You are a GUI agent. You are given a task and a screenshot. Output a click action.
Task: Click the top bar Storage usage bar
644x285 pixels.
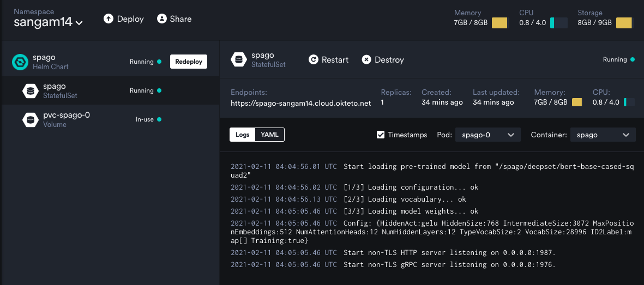coord(624,23)
